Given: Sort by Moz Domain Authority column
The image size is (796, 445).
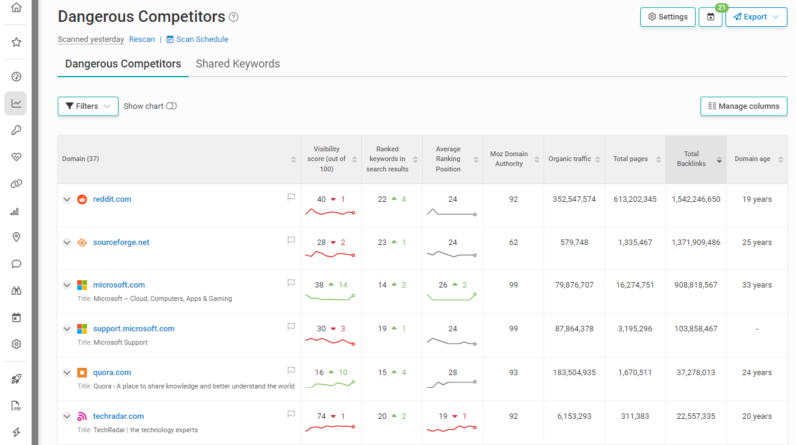Looking at the screenshot, I should click(x=514, y=159).
